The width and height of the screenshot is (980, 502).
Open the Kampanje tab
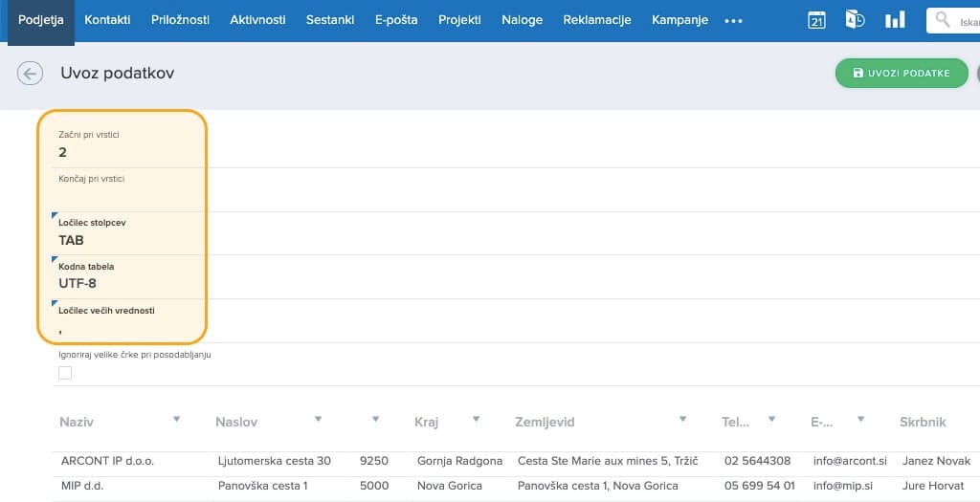pos(680,20)
